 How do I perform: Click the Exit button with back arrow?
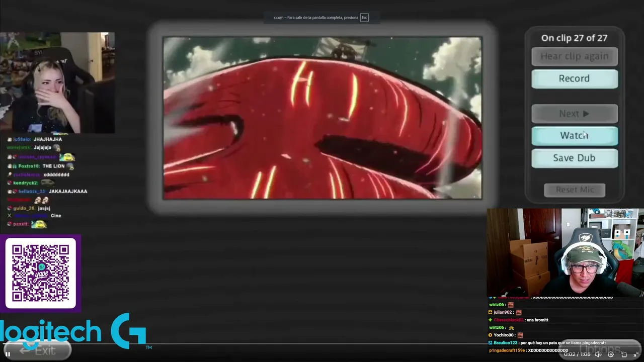tap(37, 351)
